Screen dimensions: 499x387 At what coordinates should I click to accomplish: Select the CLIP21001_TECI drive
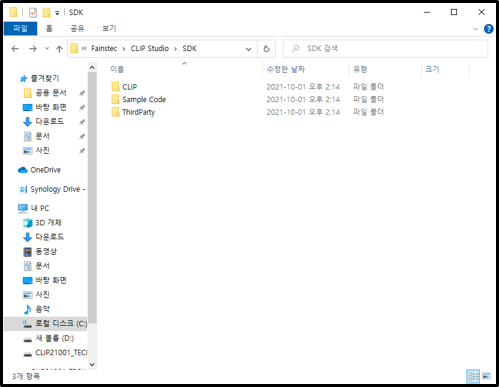click(61, 353)
